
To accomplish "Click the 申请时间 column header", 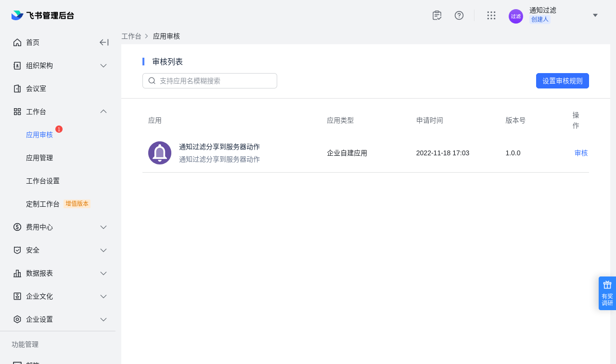I will [x=430, y=120].
